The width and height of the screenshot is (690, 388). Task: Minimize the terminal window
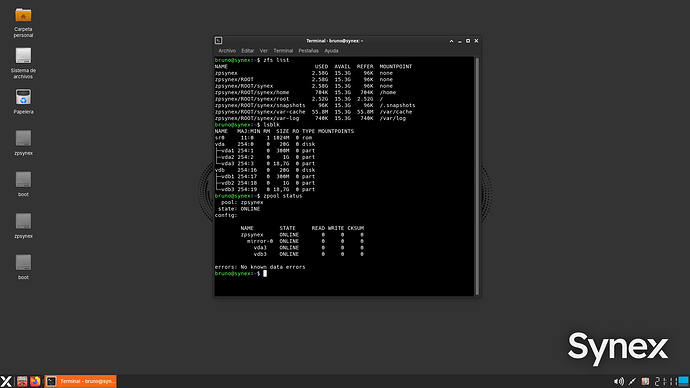pos(459,41)
